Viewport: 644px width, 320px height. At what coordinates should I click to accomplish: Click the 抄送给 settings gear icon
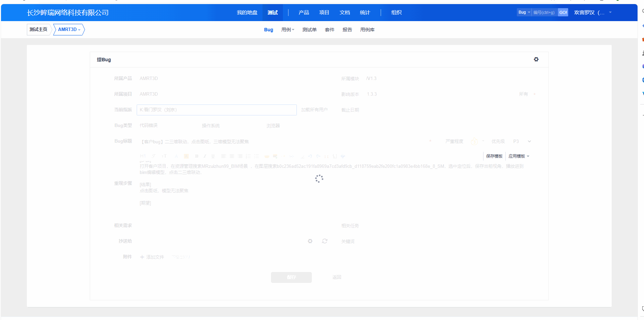click(310, 241)
